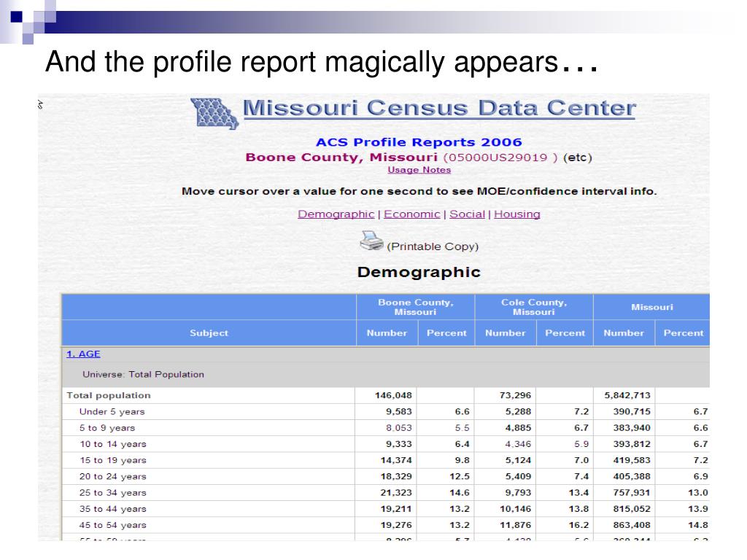Image resolution: width=747 pixels, height=560 pixels.
Task: Click the value 14,374 in Boone column
Action: pos(396,460)
